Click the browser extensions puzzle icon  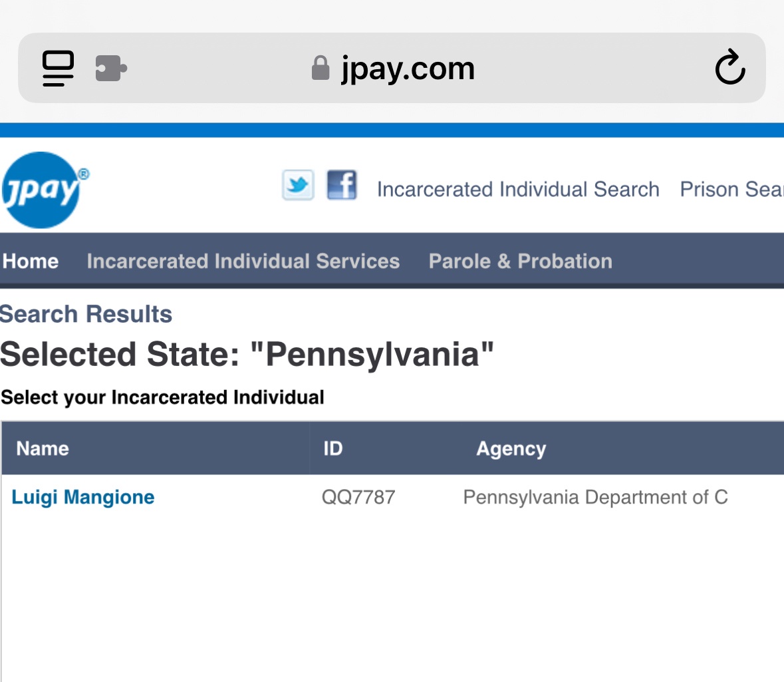point(111,68)
